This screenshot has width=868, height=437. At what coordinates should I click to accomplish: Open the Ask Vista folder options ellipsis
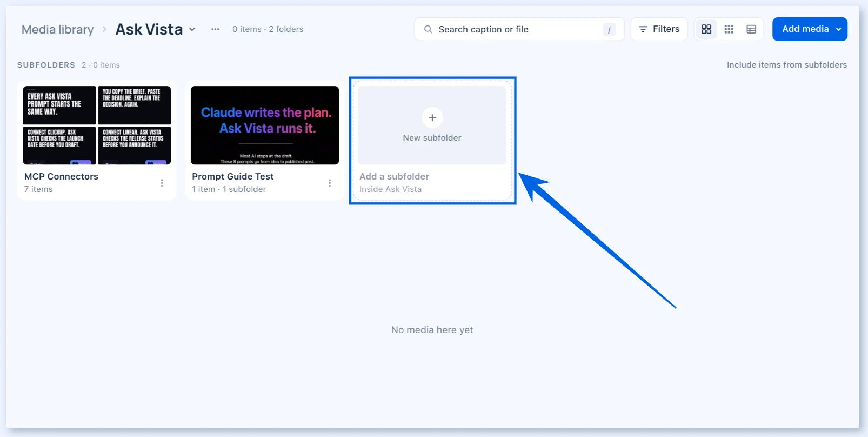tap(215, 29)
